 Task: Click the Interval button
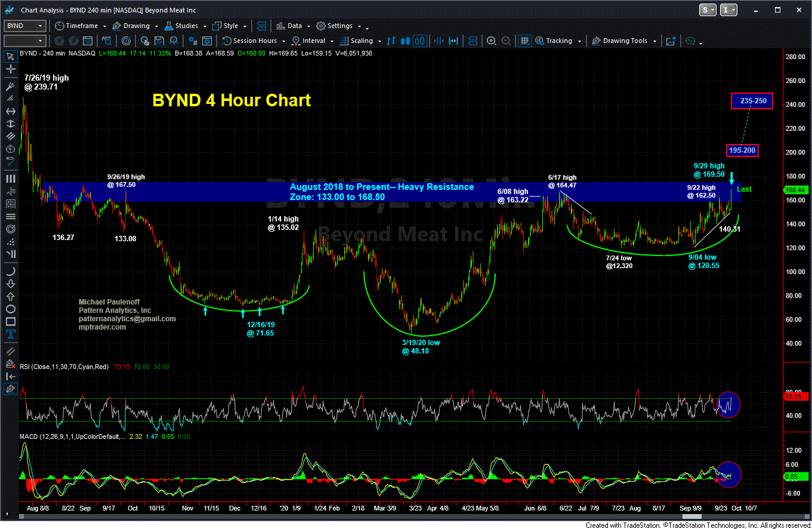click(x=308, y=41)
